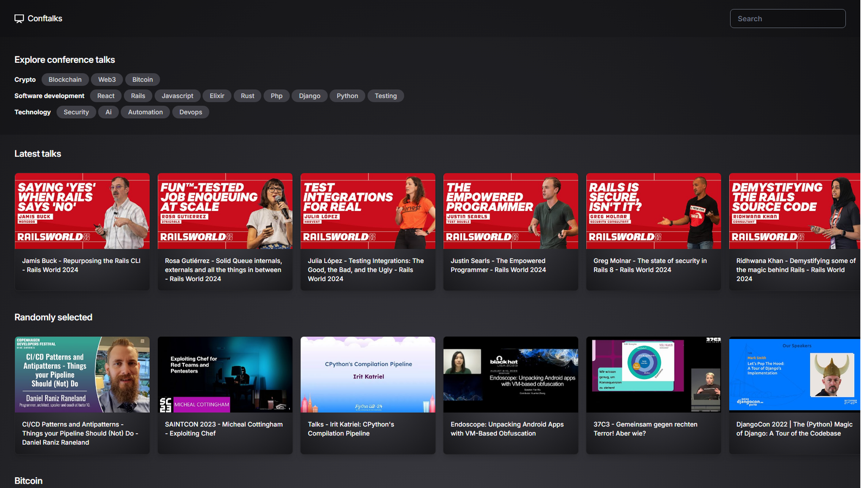
Task: Open Julia López Testing Integrations title
Action: pos(366,269)
